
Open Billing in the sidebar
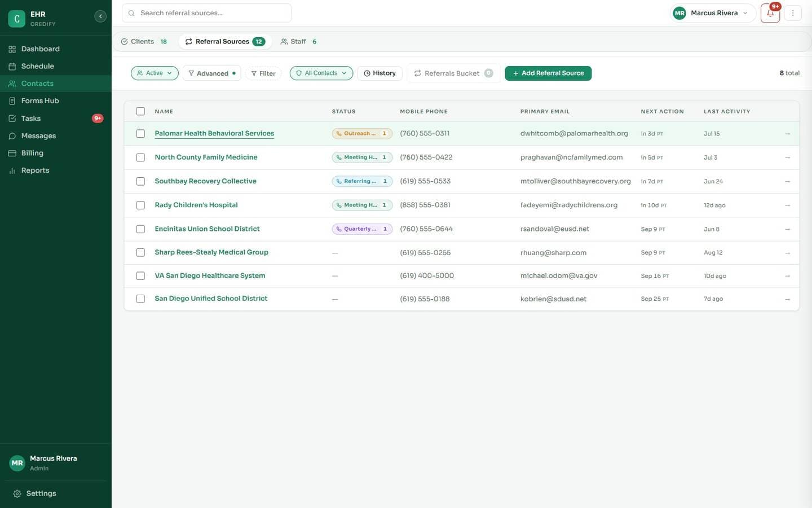click(55, 153)
